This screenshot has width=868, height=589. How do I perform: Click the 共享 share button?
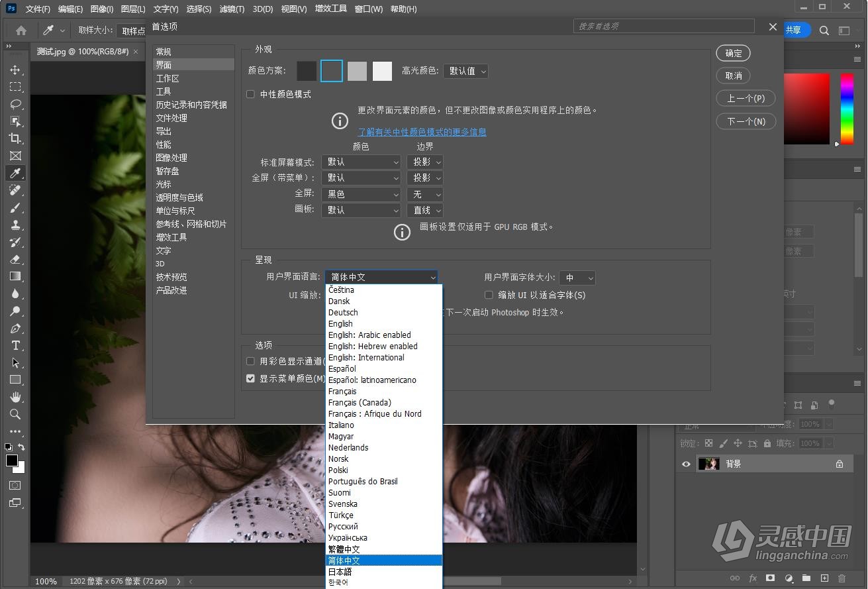click(795, 30)
